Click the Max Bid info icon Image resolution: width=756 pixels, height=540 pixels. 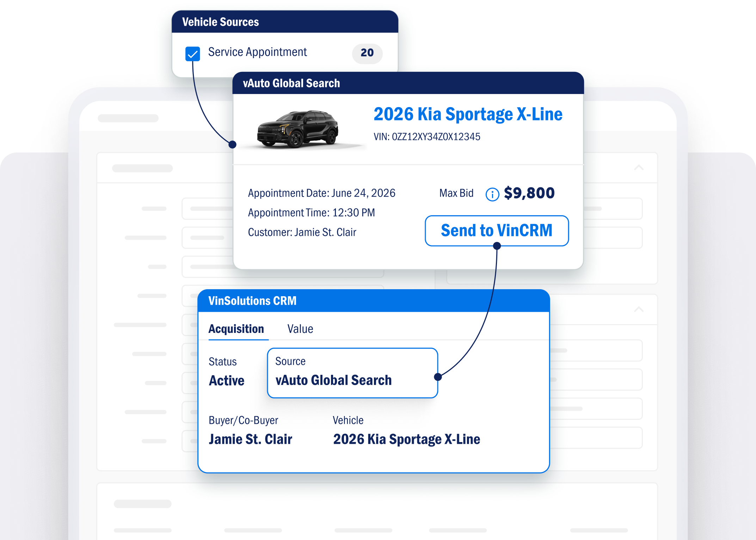[492, 194]
